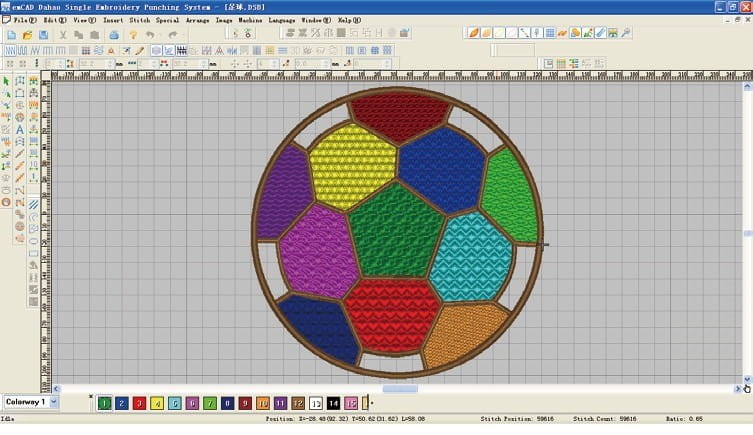This screenshot has height=435, width=753.
Task: Toggle the highlighted circle view button in the second toolbar
Action: 155,50
